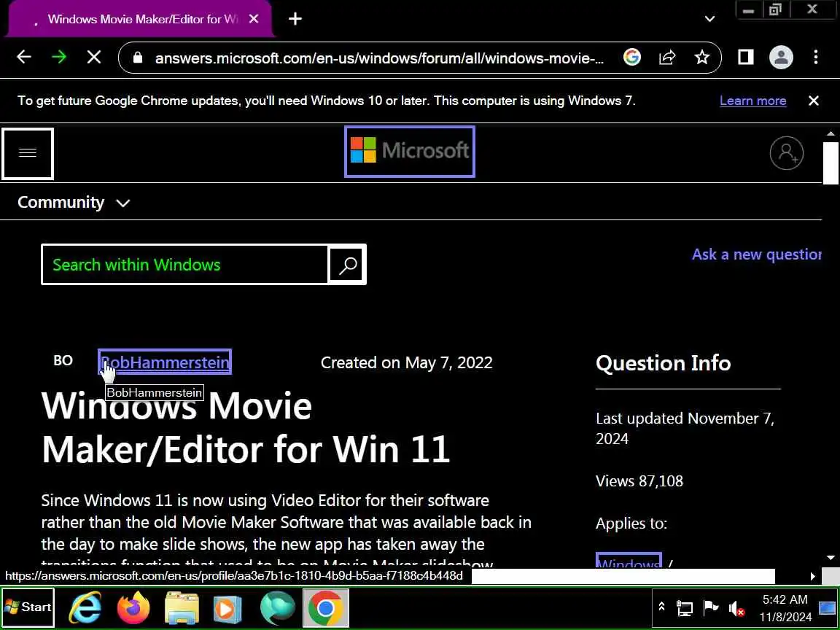The width and height of the screenshot is (840, 630).
Task: Click the page scroll down arrow
Action: pos(831,558)
